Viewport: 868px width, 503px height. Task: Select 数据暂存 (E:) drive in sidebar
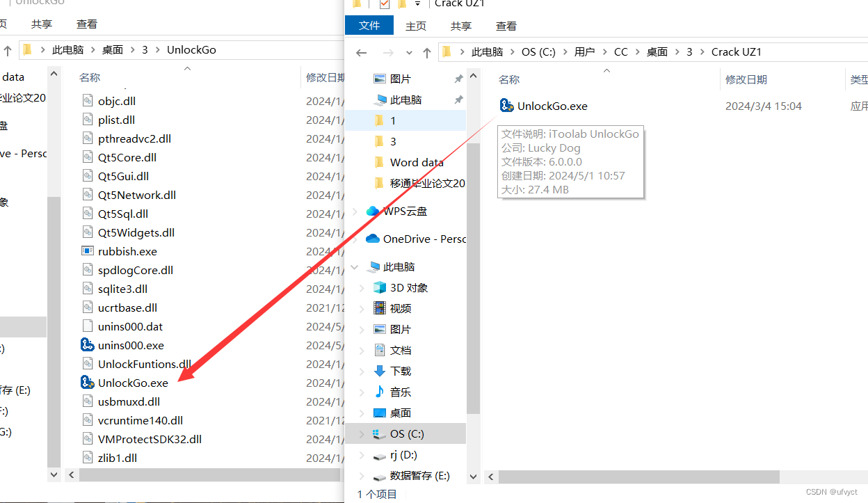point(420,476)
